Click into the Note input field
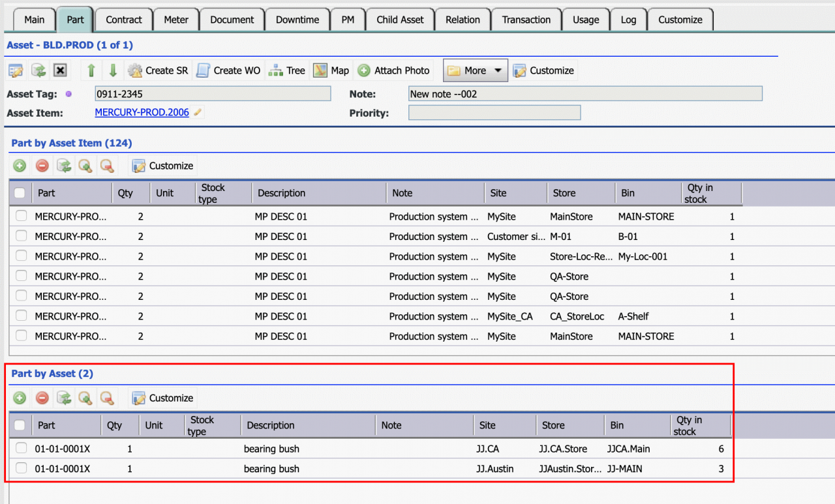 585,94
